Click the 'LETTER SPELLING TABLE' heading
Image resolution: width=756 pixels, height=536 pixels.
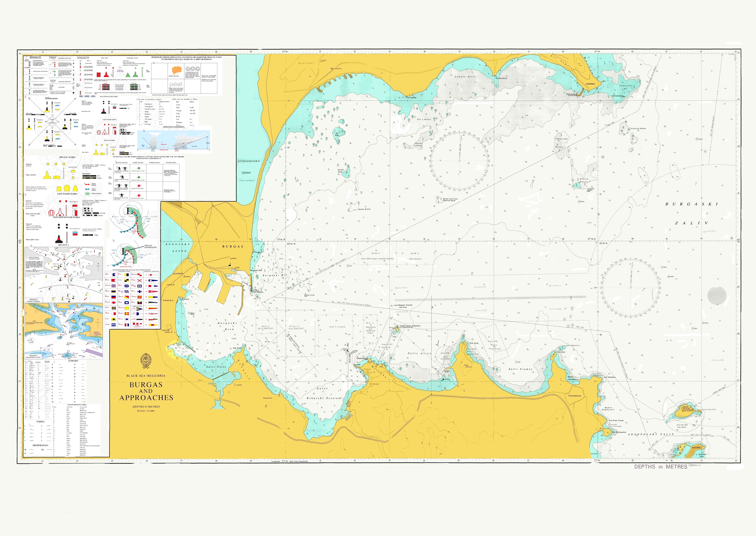[x=77, y=405]
